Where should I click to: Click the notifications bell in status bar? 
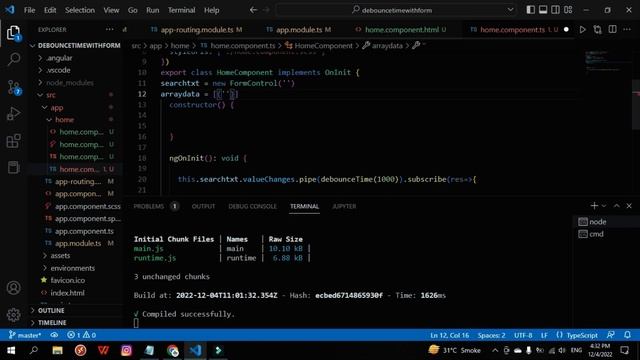[x=627, y=335]
